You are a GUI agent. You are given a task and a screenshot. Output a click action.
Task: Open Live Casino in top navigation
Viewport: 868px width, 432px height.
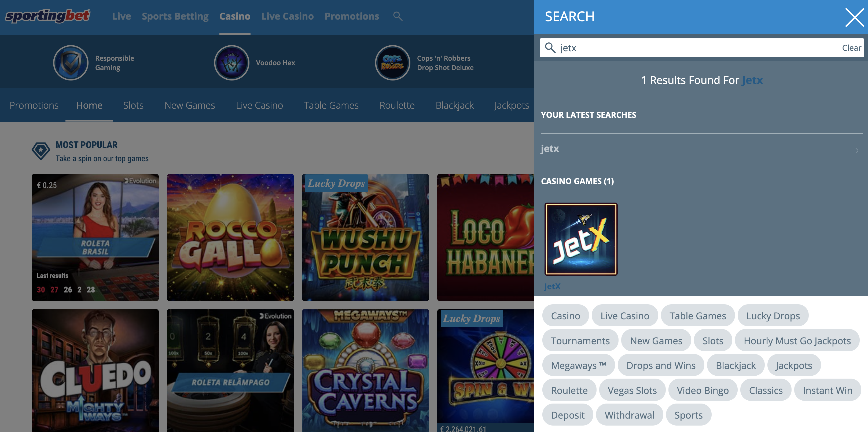[287, 16]
